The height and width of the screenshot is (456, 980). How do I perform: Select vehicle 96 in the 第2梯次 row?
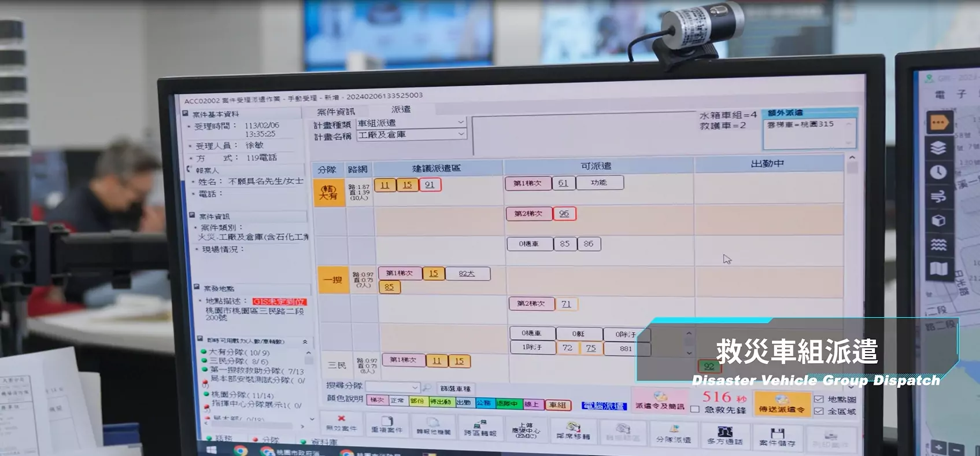(564, 214)
